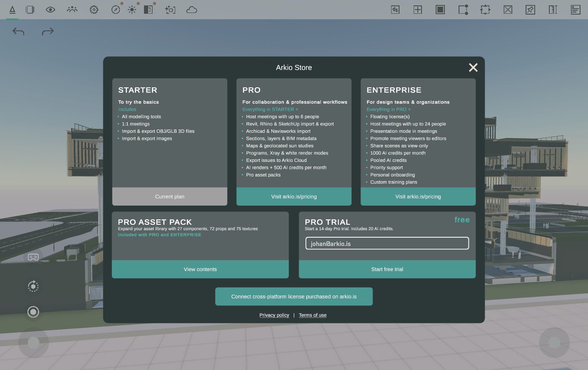The width and height of the screenshot is (588, 370).
Task: Click 'Import & export OBJ/GLB 3D files' text
Action: (x=158, y=131)
